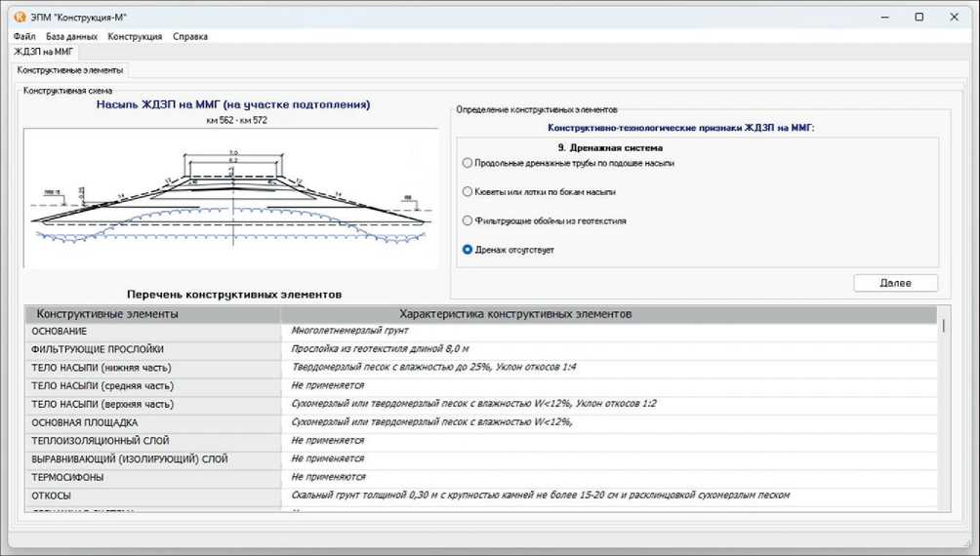Select the Дренаж отсутствует radio button
980x556 pixels.
tap(468, 250)
